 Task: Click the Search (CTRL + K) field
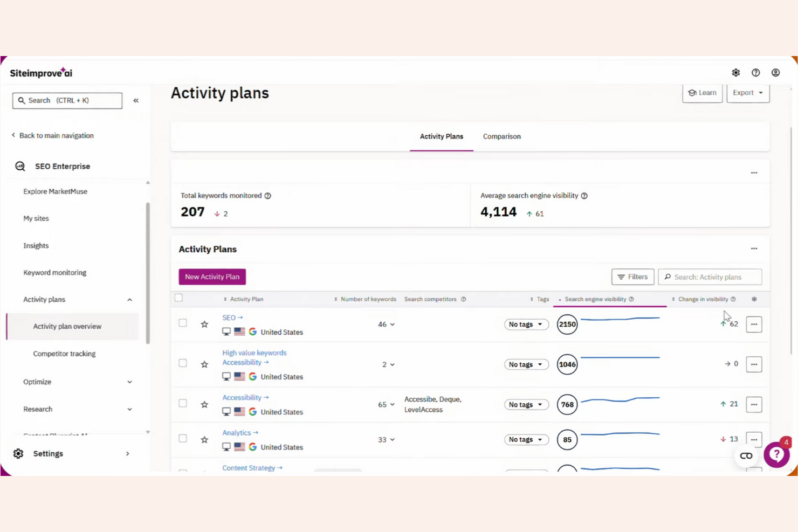pyautogui.click(x=67, y=100)
